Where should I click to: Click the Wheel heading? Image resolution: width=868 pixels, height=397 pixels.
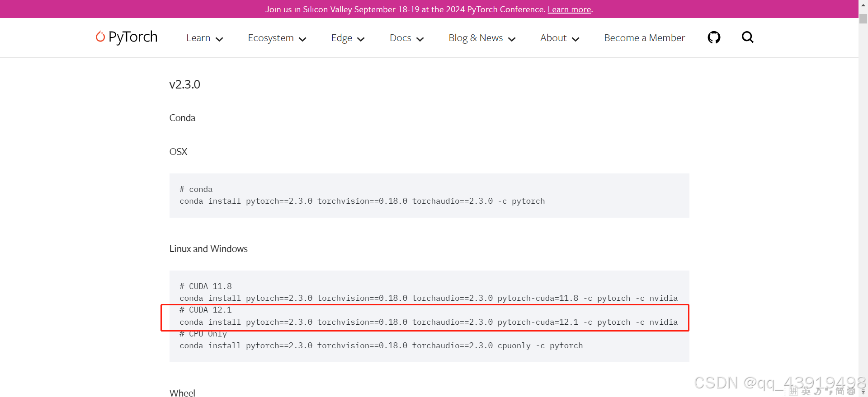(182, 393)
